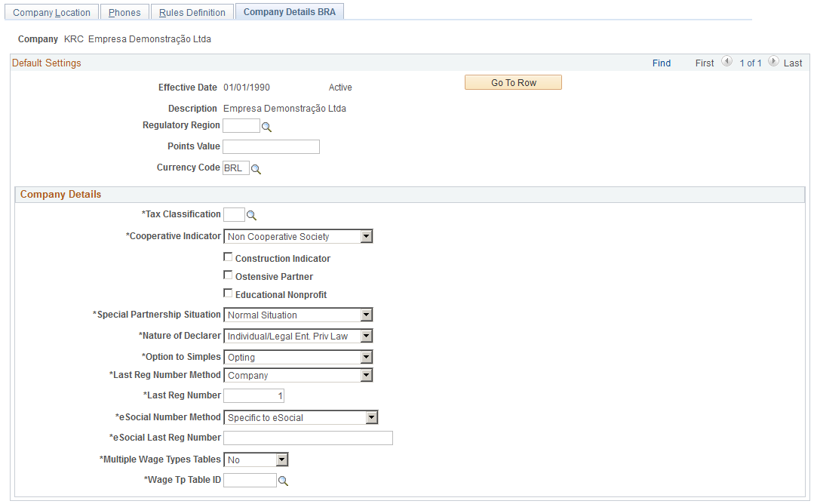Tick Educational Nonprofit checkbox
Image resolution: width=814 pixels, height=504 pixels.
pyautogui.click(x=228, y=293)
